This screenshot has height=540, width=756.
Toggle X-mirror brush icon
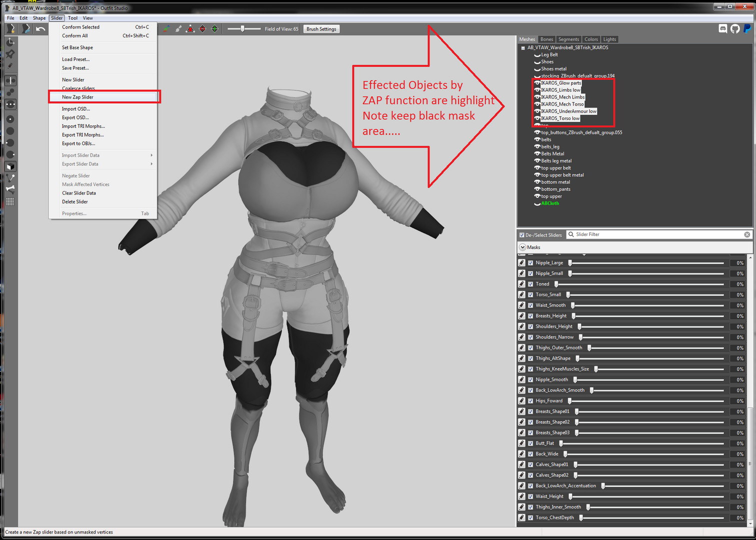point(10,80)
